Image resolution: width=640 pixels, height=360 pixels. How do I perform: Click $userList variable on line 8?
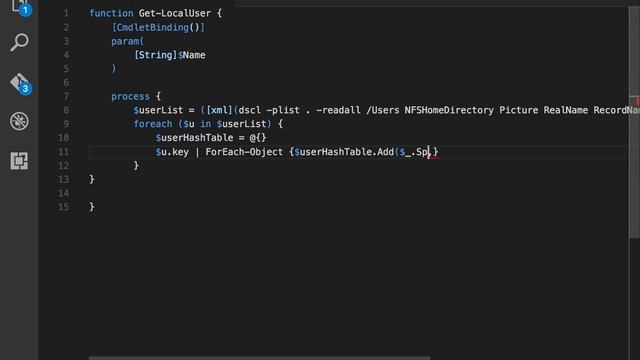[158, 110]
